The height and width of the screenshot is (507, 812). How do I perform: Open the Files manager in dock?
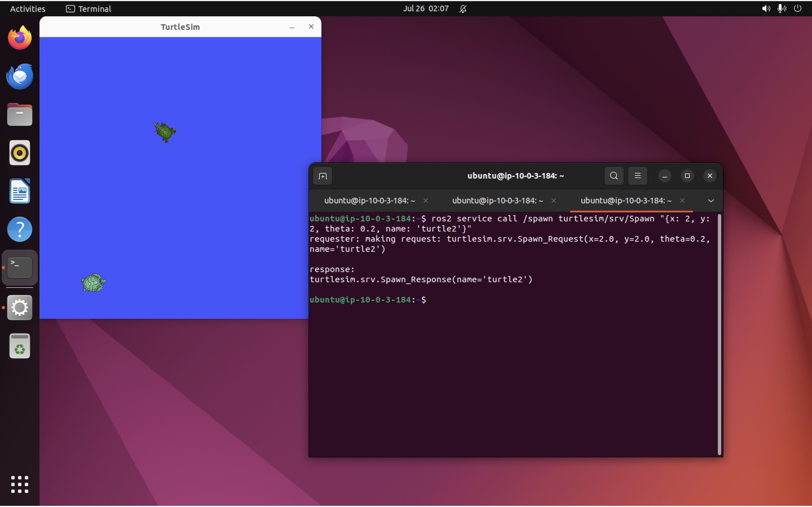click(x=20, y=115)
